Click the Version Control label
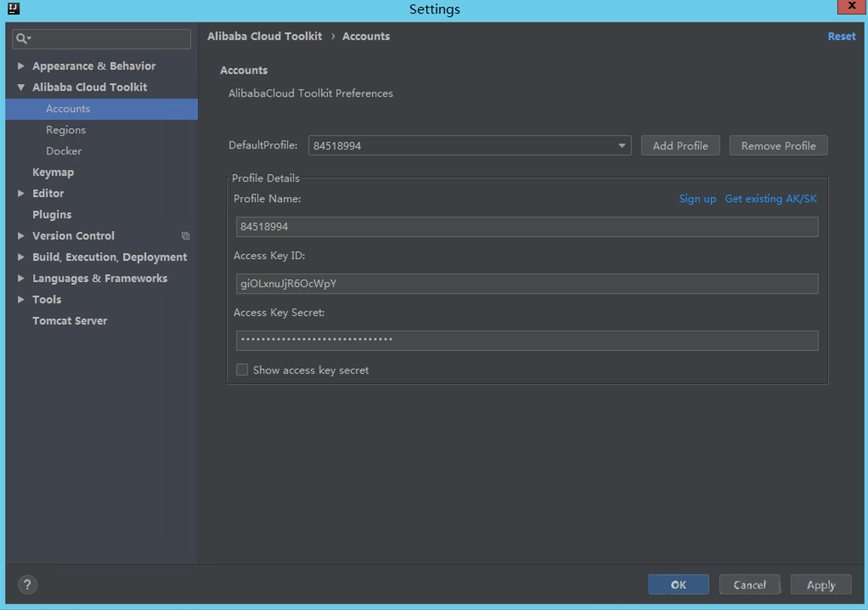 pos(74,236)
